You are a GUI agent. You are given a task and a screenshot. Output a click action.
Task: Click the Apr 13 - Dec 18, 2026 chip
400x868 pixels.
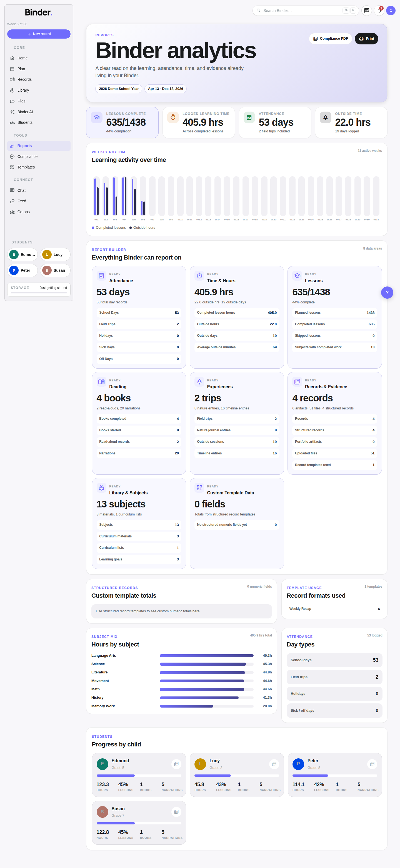166,89
